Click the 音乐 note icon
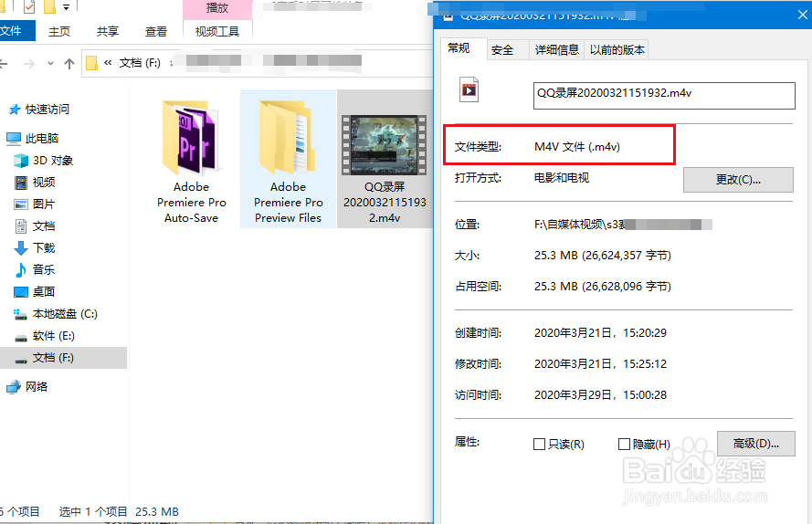This screenshot has height=524, width=812. [x=21, y=270]
